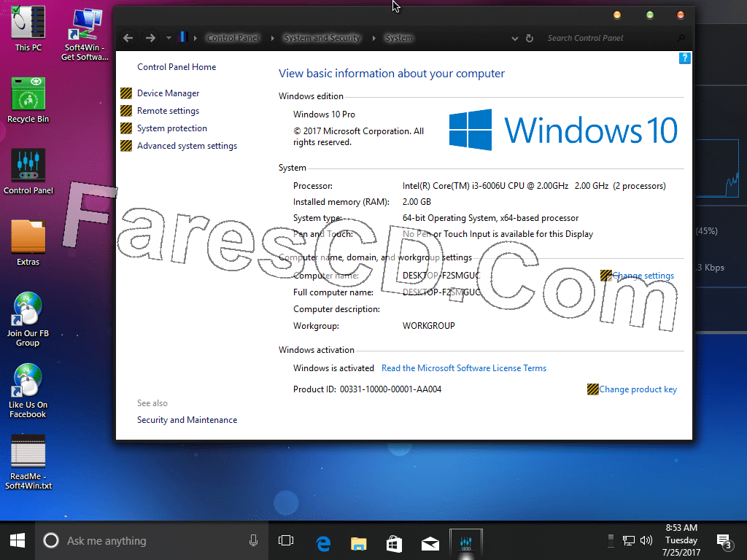Select the Windows 10 Pro text
This screenshot has width=747, height=560.
coord(324,114)
